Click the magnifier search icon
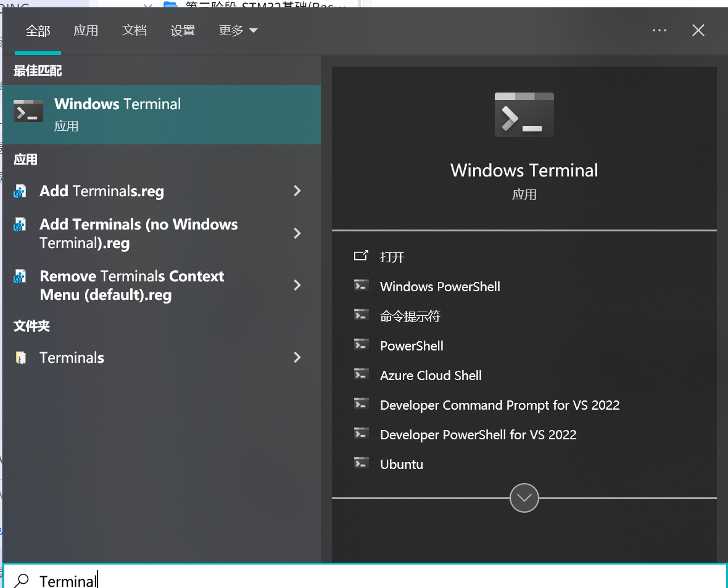 coord(22,580)
